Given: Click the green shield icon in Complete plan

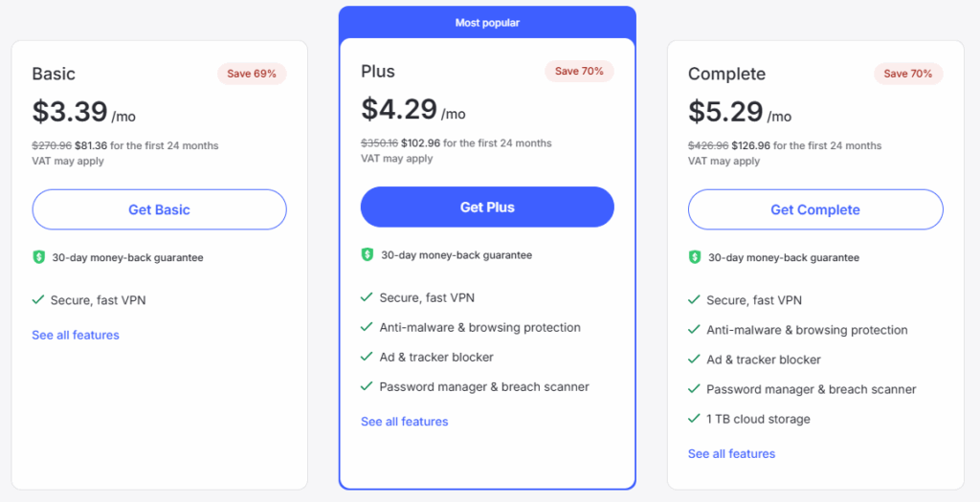Looking at the screenshot, I should [695, 257].
